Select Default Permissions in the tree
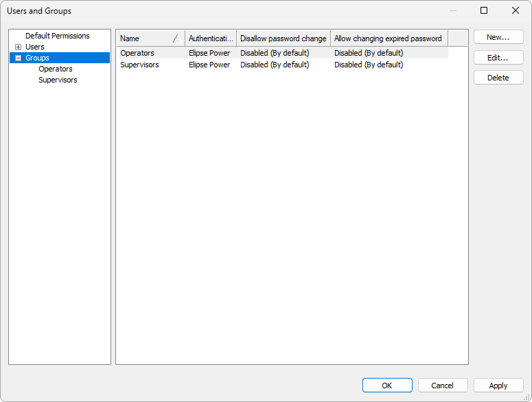Image resolution: width=532 pixels, height=402 pixels. (57, 36)
